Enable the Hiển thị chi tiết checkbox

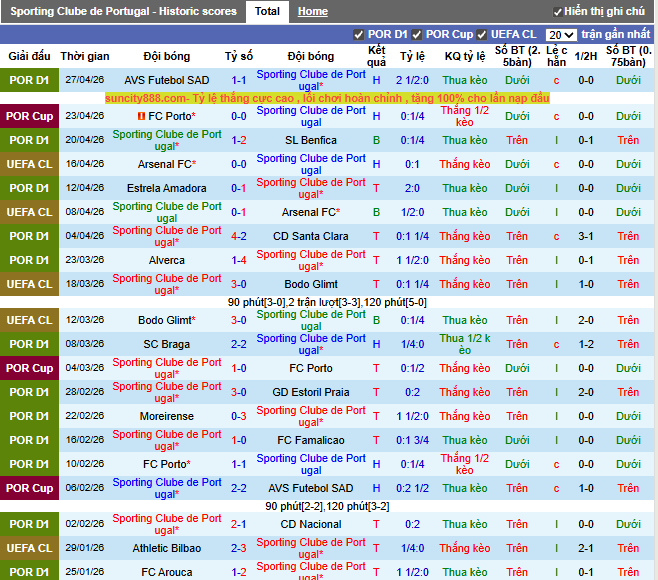coord(555,12)
